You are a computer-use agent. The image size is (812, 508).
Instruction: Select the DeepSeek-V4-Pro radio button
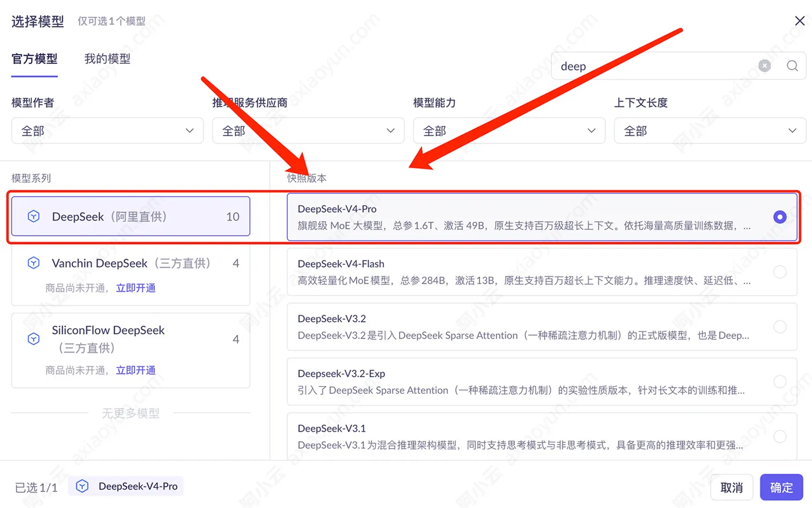[x=780, y=217]
